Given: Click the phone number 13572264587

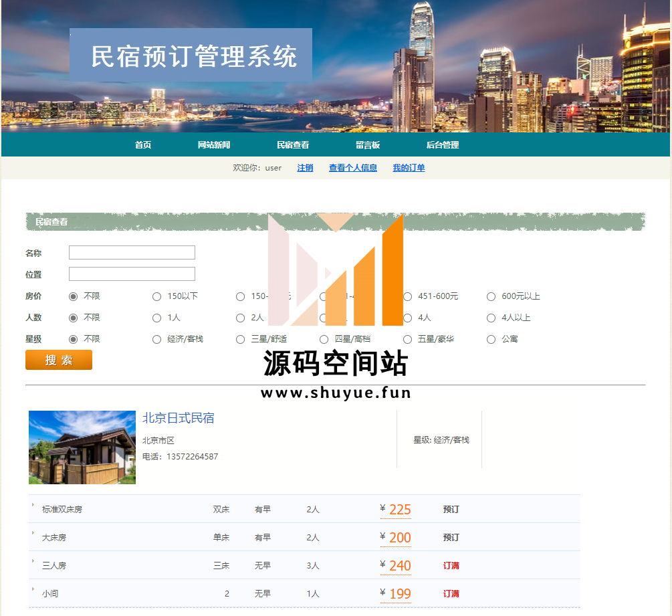Looking at the screenshot, I should (x=193, y=457).
